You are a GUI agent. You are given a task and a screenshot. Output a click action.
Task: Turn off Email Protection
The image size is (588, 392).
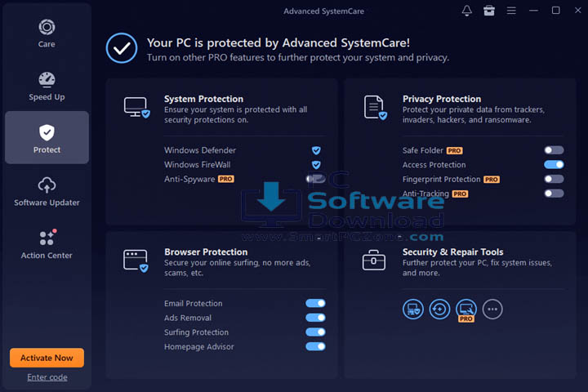click(315, 303)
